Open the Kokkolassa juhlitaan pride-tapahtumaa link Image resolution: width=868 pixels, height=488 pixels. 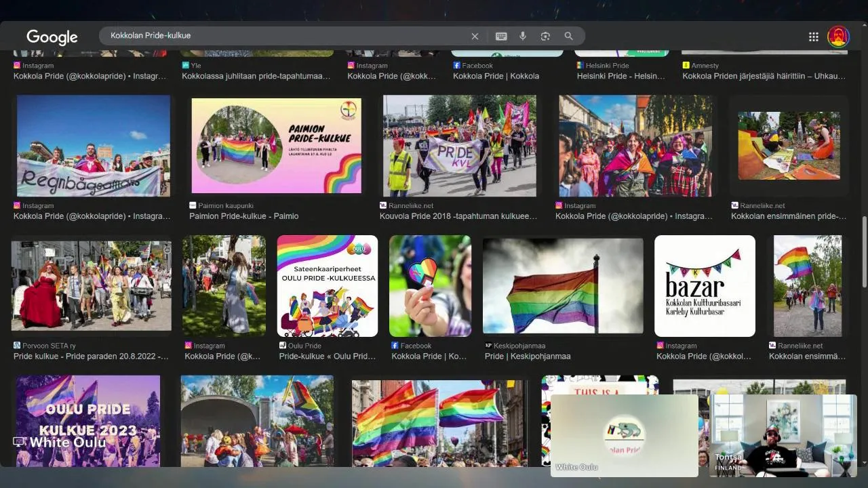click(x=256, y=76)
